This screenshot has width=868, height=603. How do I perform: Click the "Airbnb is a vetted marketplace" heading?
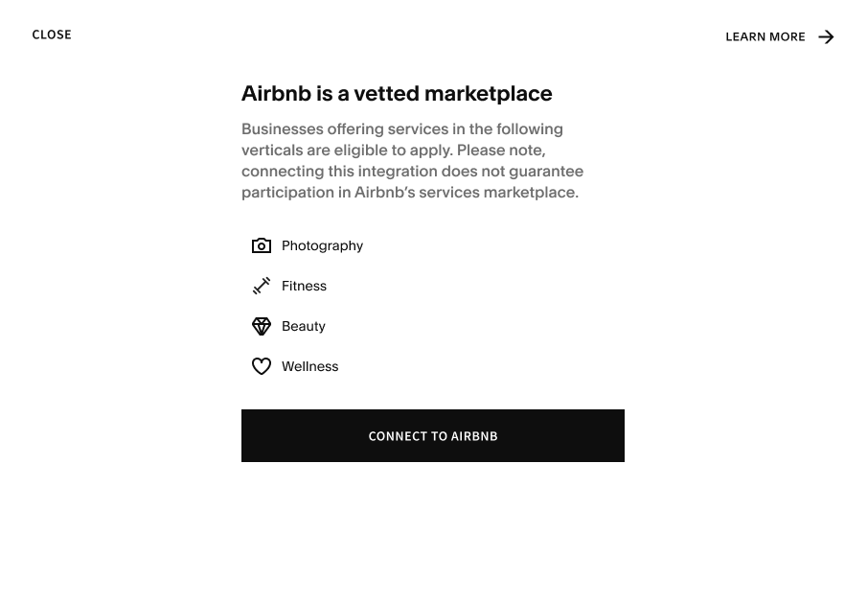pos(397,94)
